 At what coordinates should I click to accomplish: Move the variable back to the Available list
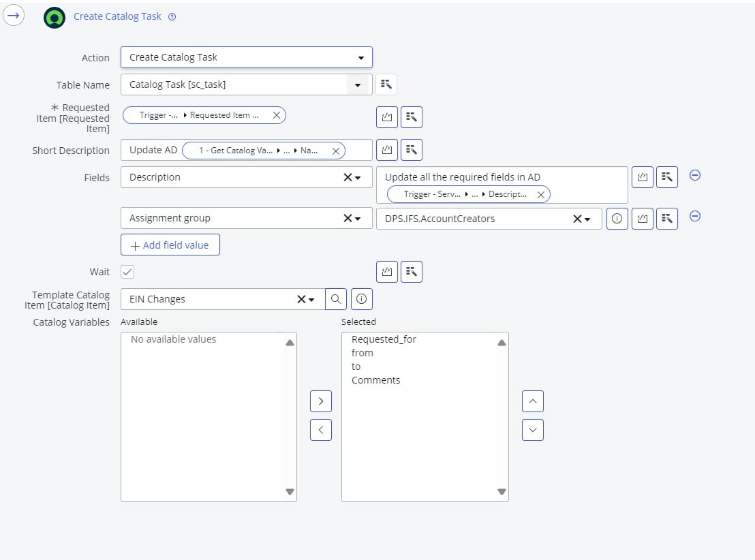321,429
